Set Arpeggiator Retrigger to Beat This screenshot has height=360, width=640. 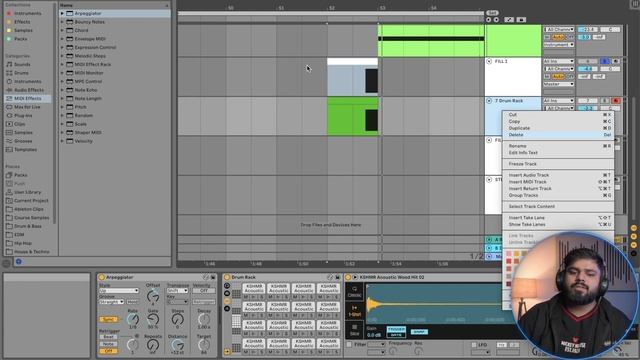[108, 337]
